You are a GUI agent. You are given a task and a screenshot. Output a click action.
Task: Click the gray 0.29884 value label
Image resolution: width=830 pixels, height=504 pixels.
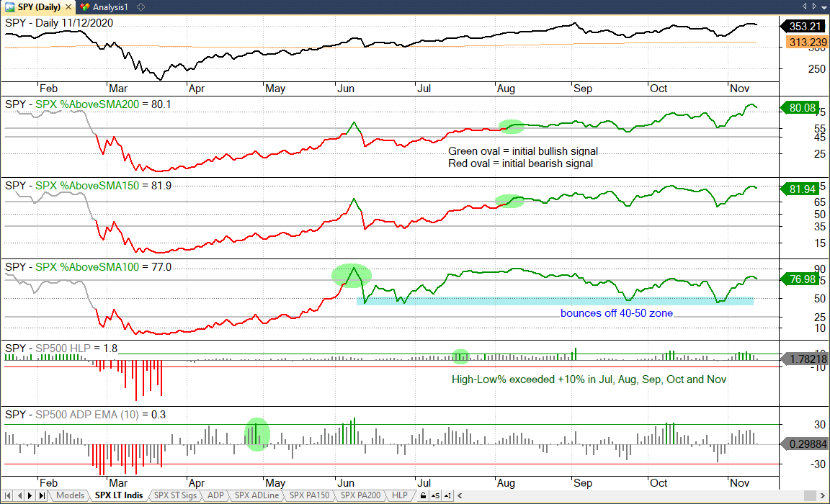pos(805,444)
